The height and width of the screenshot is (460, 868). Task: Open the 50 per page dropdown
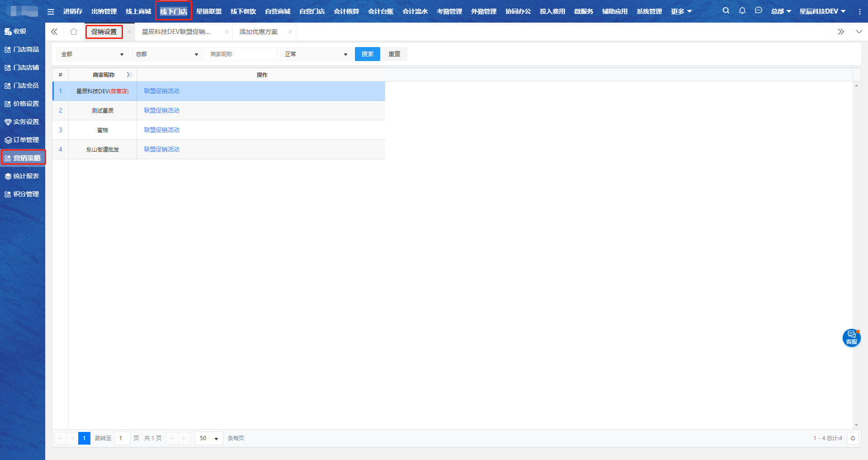(209, 438)
